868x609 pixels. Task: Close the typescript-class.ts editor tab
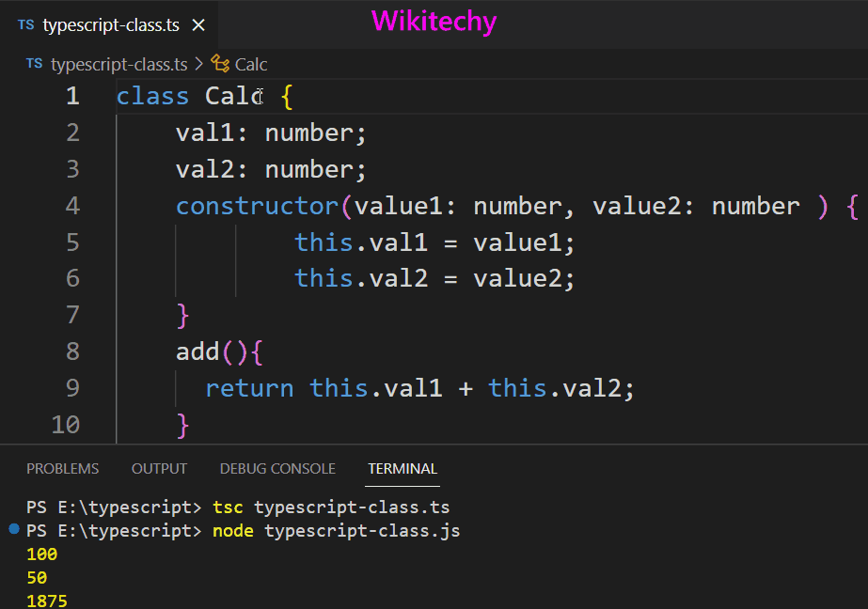point(197,24)
